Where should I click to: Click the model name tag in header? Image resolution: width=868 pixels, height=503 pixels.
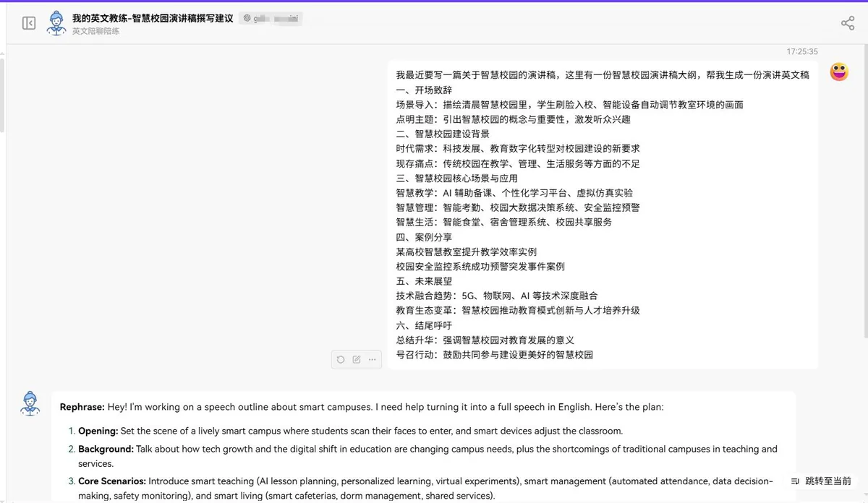pos(271,18)
